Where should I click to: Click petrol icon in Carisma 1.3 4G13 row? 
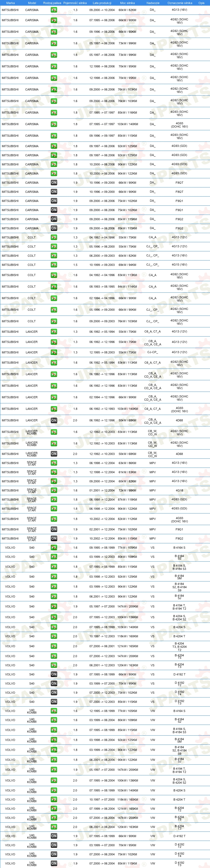coord(54,10)
